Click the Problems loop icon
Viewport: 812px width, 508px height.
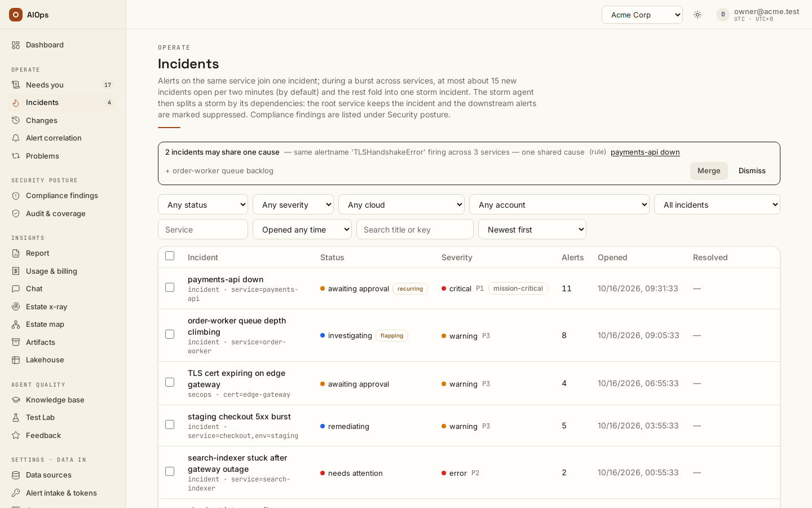(16, 156)
